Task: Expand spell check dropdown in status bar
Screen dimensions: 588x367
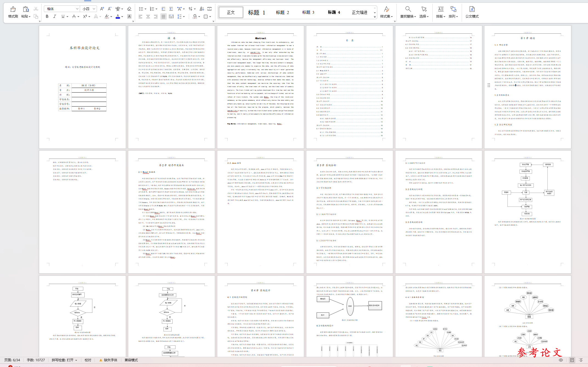Action: coord(76,360)
